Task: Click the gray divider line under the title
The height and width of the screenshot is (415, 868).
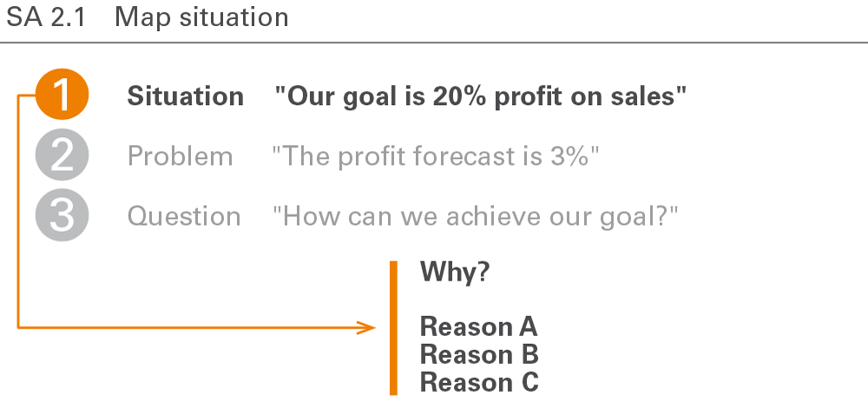Action: 434,42
